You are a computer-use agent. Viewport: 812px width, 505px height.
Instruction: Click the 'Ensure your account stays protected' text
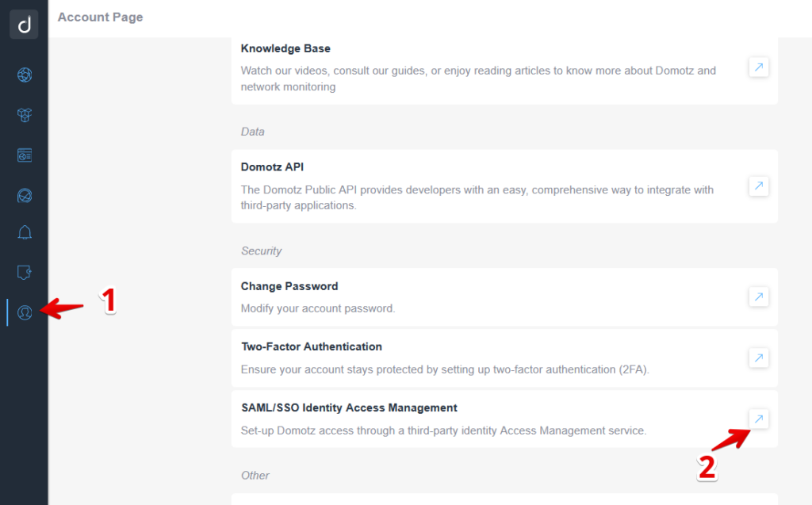pos(445,369)
